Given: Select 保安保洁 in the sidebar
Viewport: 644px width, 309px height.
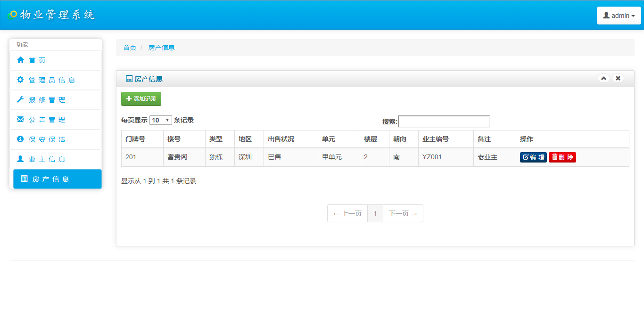Looking at the screenshot, I should 56,139.
